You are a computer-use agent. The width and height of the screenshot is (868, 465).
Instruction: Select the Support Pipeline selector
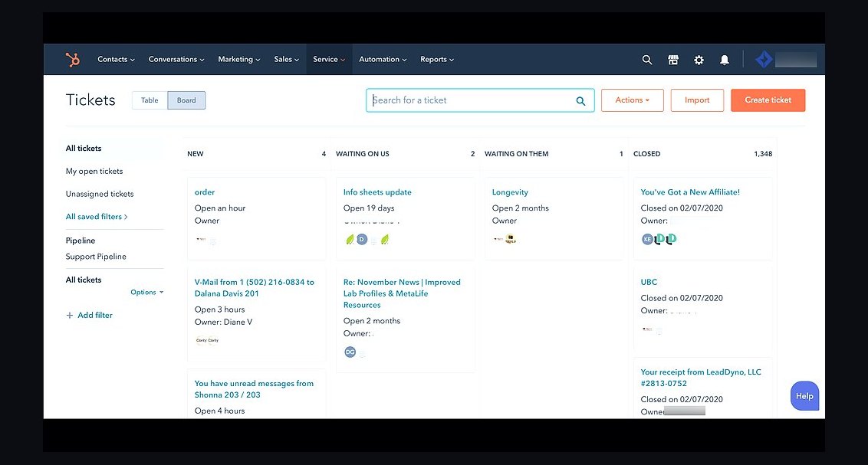tap(96, 257)
